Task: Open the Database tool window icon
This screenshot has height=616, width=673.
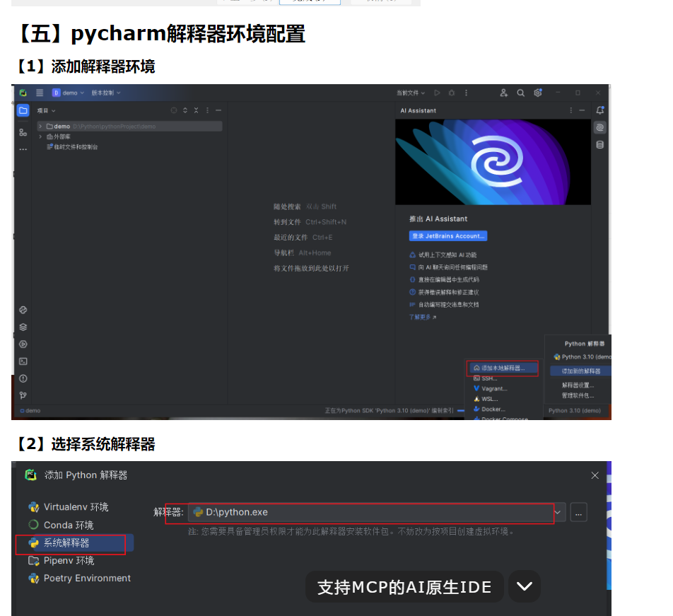Action: (600, 145)
